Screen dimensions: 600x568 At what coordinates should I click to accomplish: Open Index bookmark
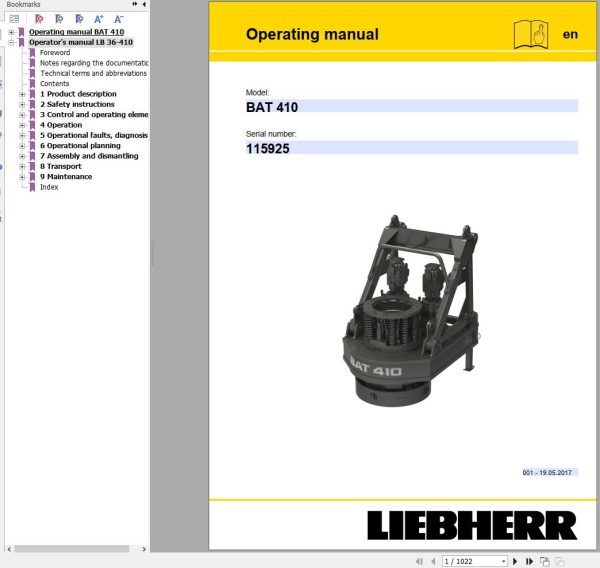tap(49, 187)
